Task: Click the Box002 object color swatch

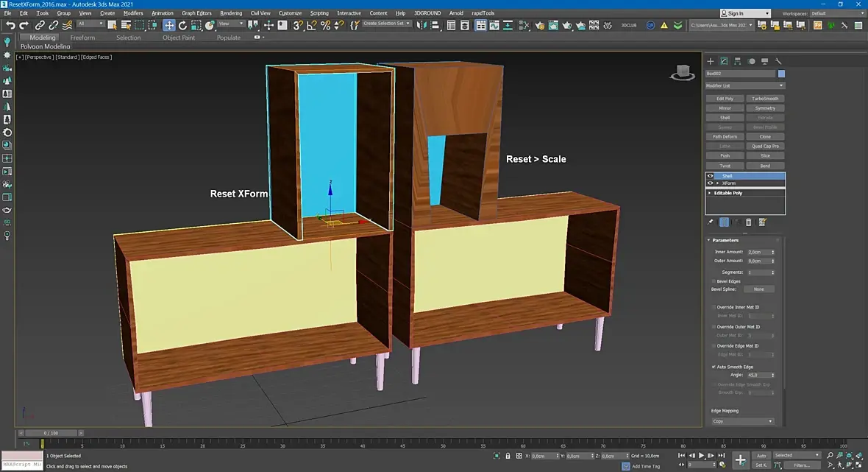Action: 781,74
